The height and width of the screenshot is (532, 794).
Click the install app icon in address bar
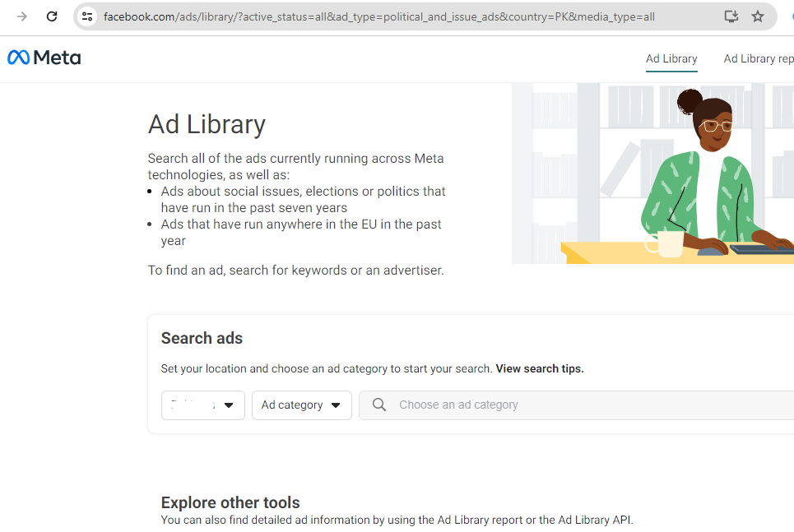tap(731, 16)
